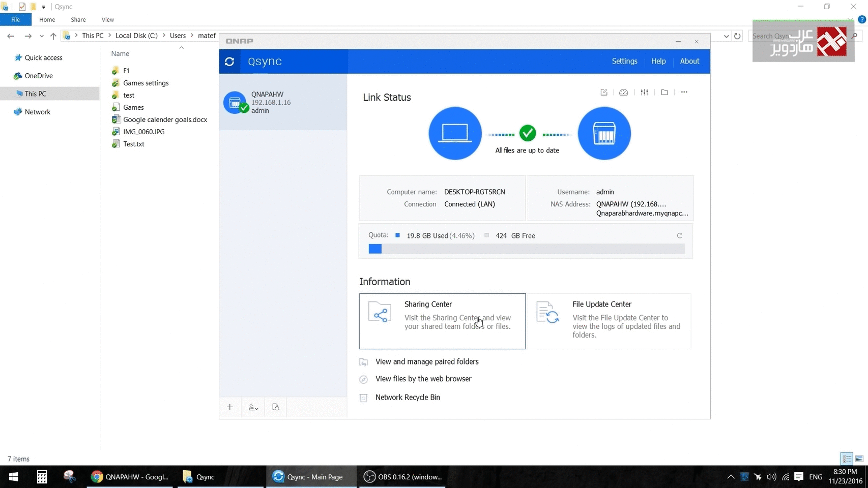Add a new NAS with plus button
The width and height of the screenshot is (868, 488).
[x=230, y=407]
